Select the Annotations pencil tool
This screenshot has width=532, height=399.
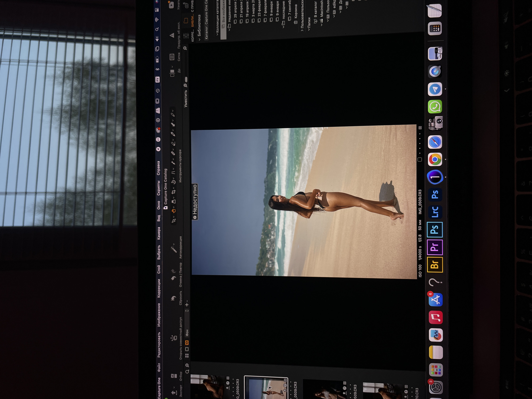point(173,115)
